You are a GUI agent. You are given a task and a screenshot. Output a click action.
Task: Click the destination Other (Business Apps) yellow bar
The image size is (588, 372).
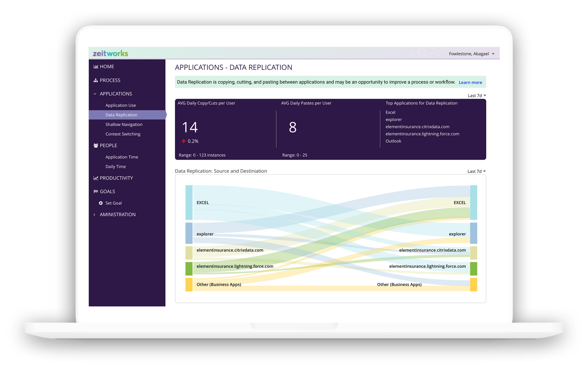point(474,285)
